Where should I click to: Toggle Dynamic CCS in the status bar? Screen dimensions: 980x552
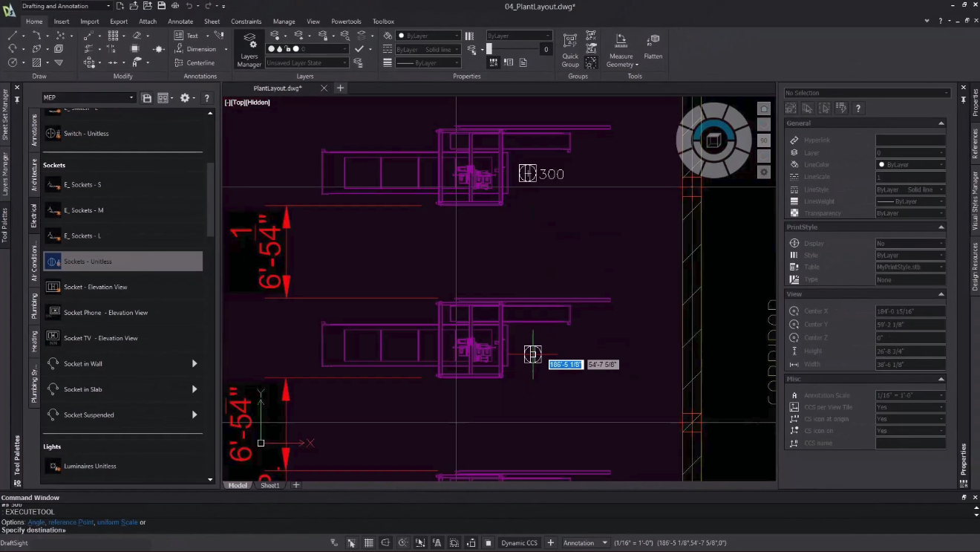tap(519, 543)
